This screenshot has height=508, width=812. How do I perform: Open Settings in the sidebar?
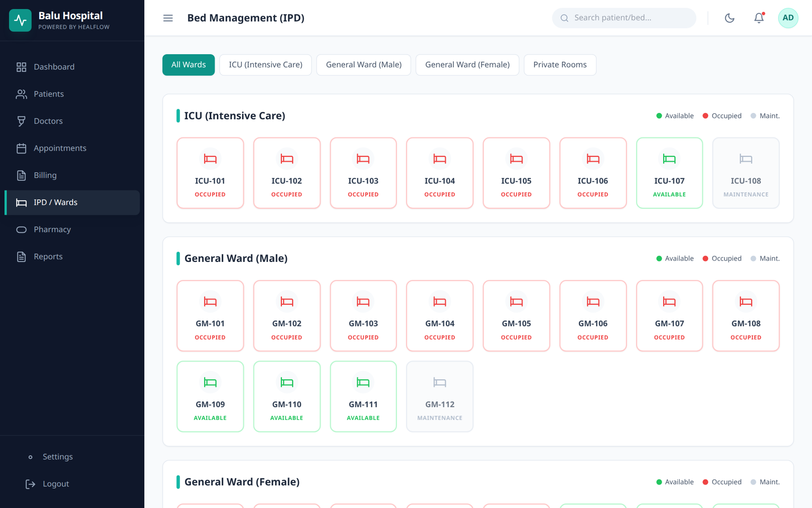pyautogui.click(x=72, y=457)
